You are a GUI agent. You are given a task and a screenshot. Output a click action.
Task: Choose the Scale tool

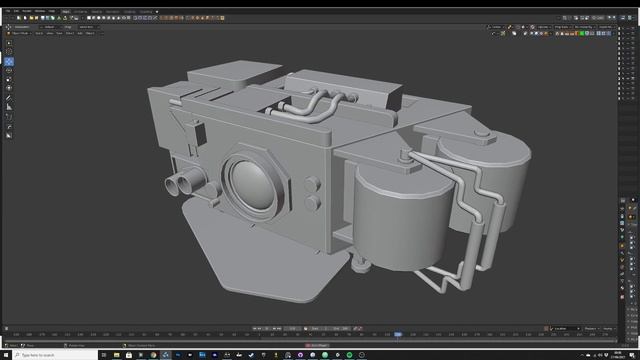pos(9,79)
